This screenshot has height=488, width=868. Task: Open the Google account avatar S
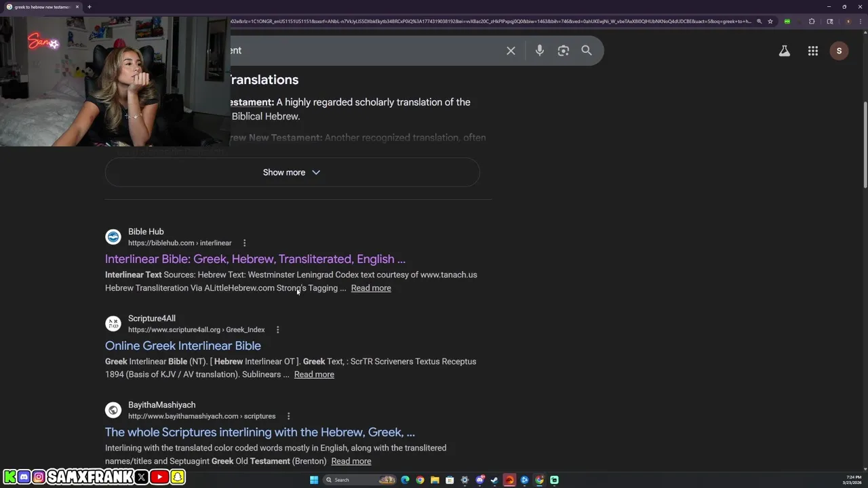(840, 51)
